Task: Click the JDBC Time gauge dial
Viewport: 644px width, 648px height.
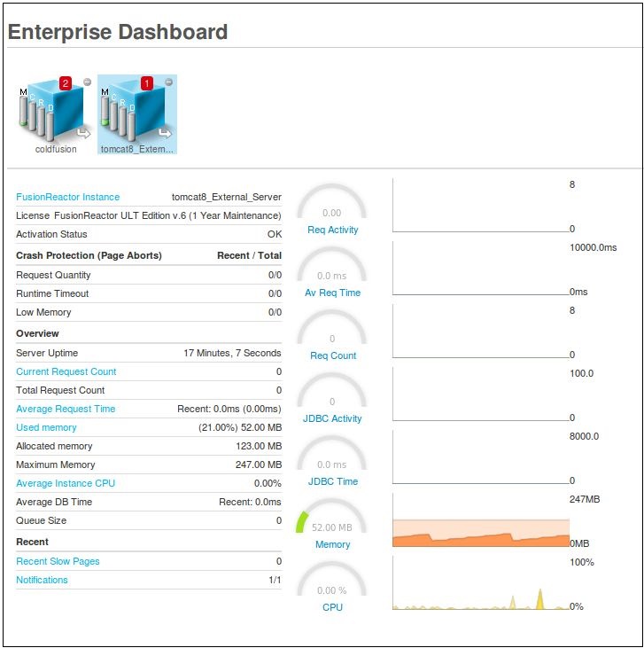Action: 331,453
